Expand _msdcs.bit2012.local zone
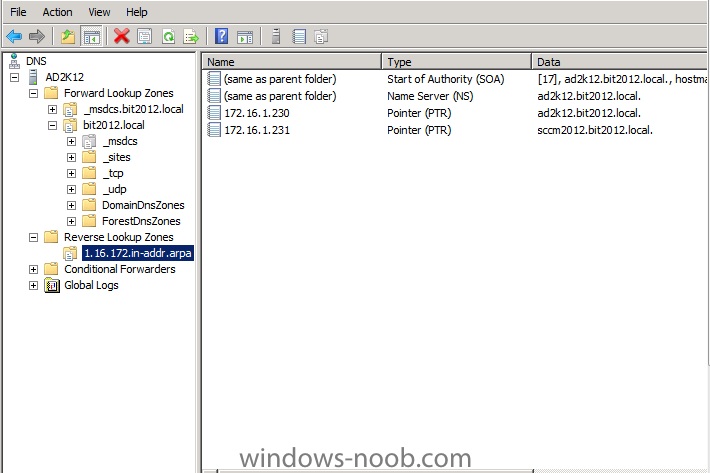This screenshot has width=710, height=473. pyautogui.click(x=53, y=110)
